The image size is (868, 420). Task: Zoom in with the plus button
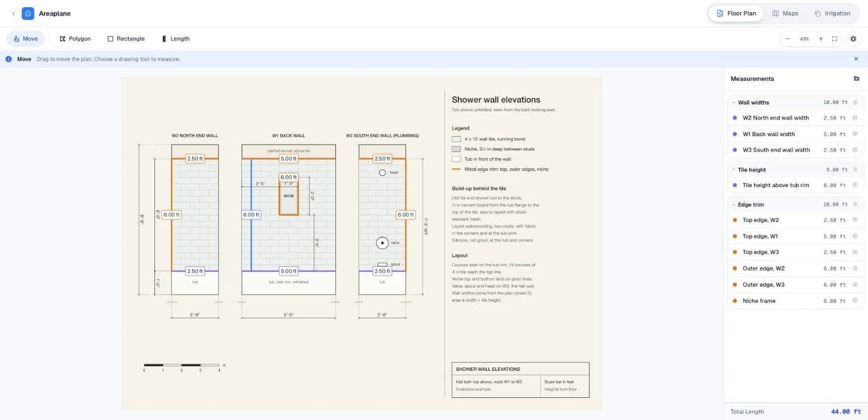tap(821, 39)
